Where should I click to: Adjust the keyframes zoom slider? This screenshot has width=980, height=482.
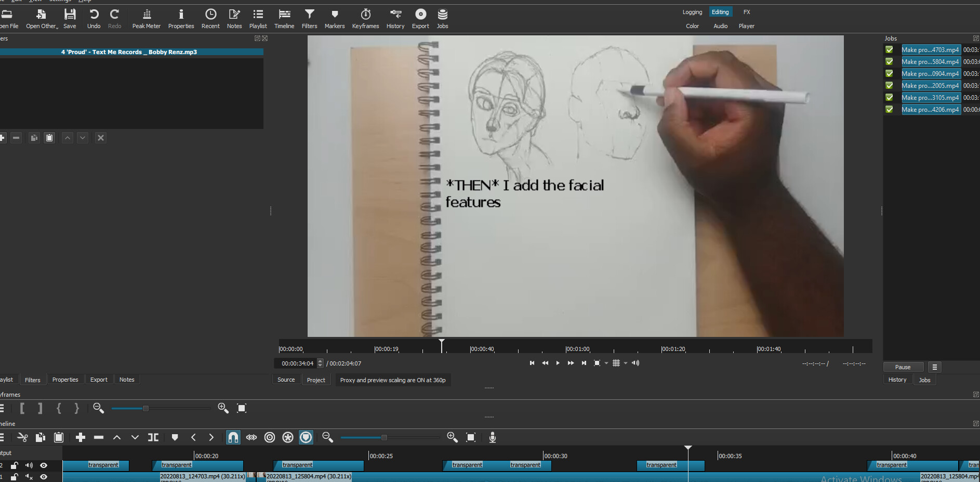(x=145, y=409)
